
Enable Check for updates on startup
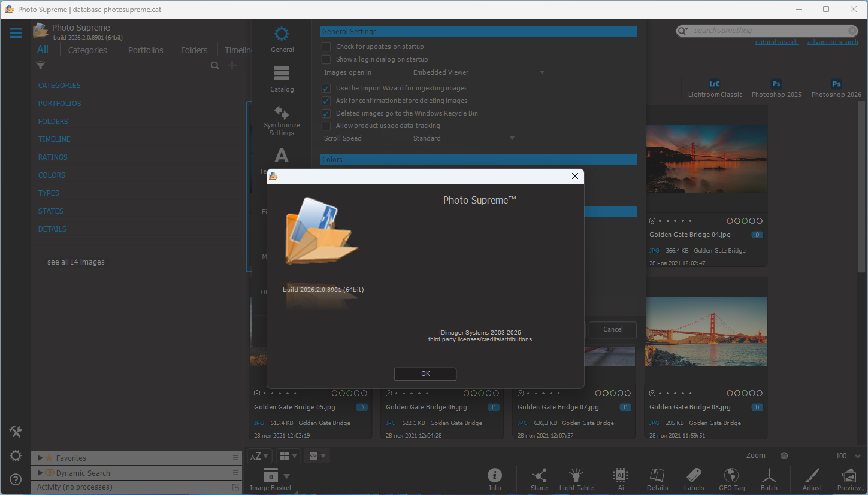click(x=326, y=47)
